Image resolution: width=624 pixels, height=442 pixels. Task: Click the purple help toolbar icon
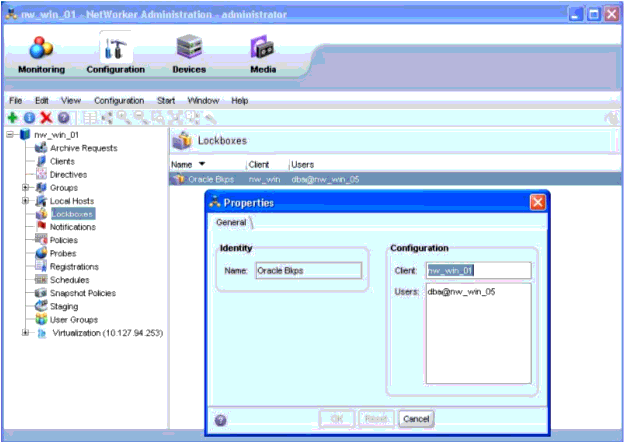click(x=64, y=118)
